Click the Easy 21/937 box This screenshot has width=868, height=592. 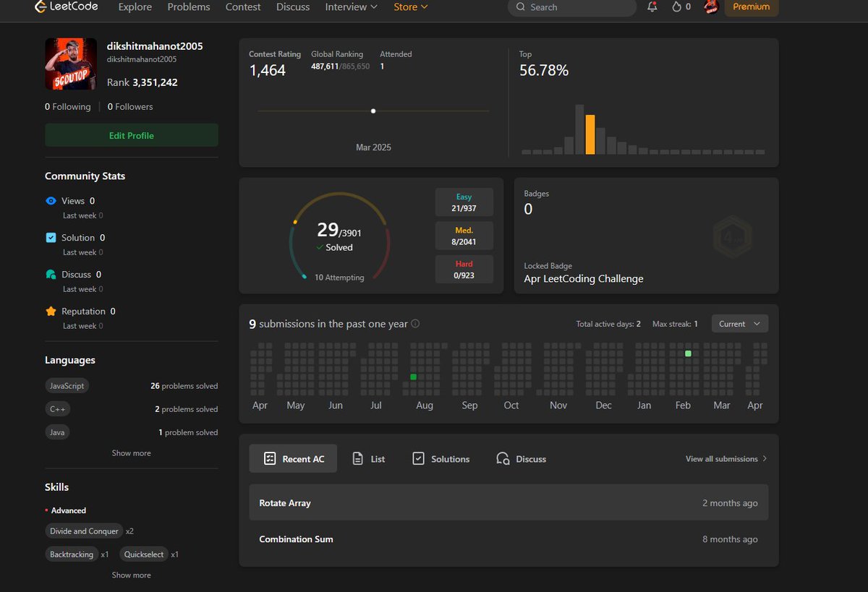pyautogui.click(x=464, y=202)
